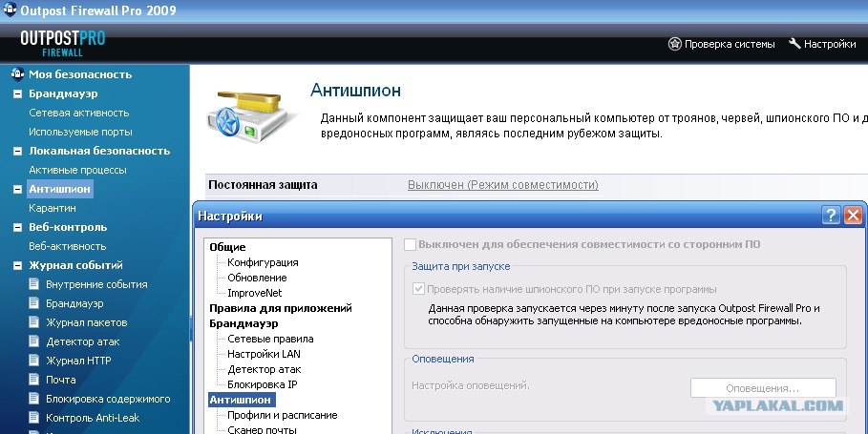Collapse the Веб-контроль sidebar section
868x434 pixels.
(x=18, y=227)
